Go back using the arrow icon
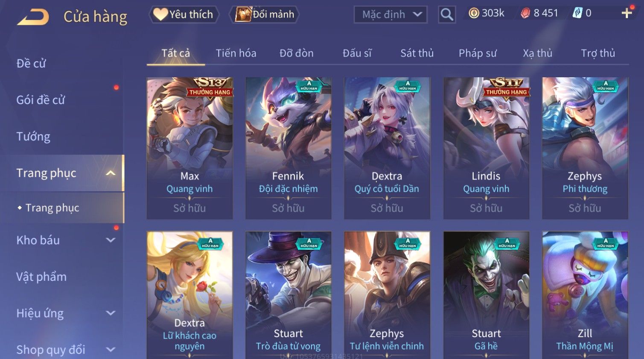Image resolution: width=644 pixels, height=359 pixels. tap(33, 17)
